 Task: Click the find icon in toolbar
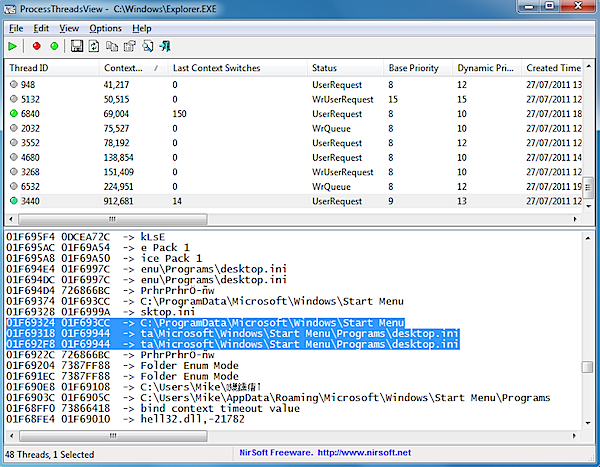click(148, 46)
